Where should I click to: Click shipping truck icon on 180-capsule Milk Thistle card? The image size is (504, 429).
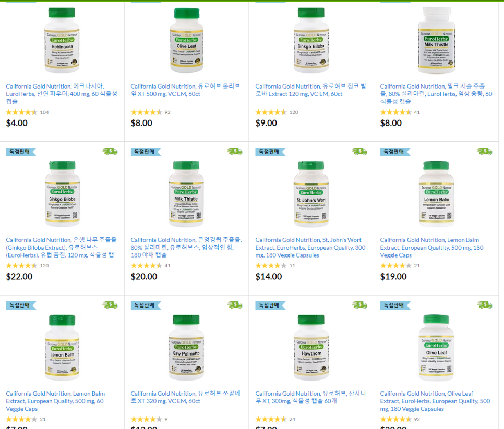(x=235, y=151)
